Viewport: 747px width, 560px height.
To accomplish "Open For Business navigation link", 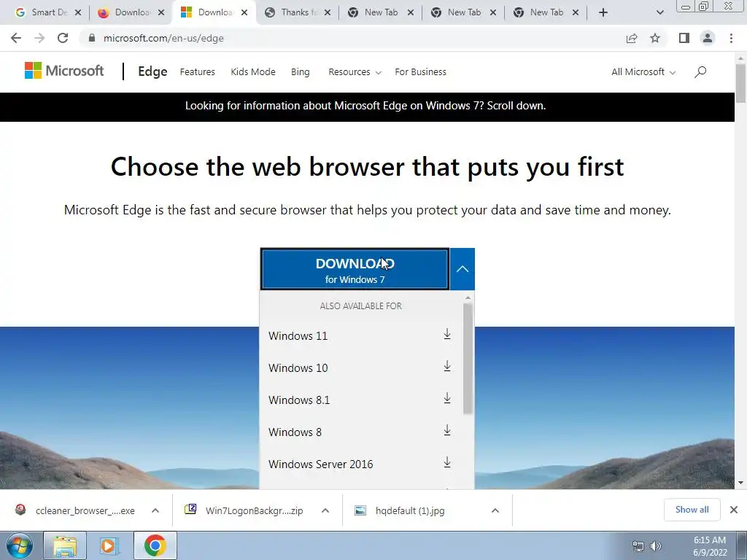I will (x=421, y=72).
